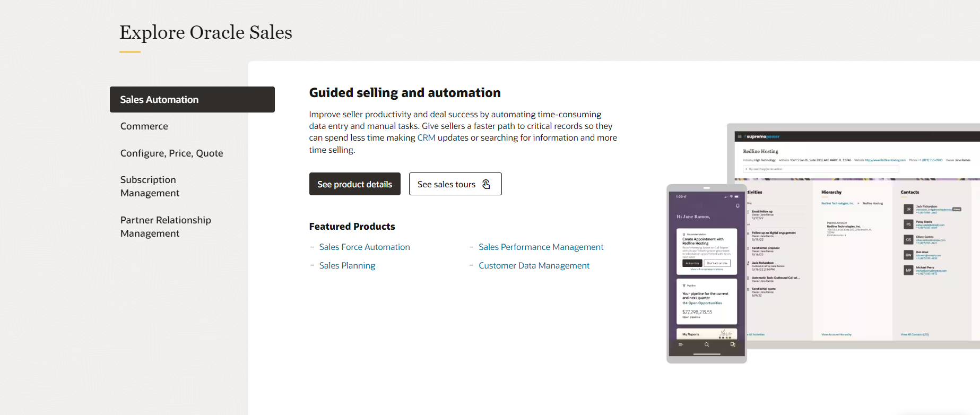Click the Explore Oracle Sales heading

coord(206,32)
